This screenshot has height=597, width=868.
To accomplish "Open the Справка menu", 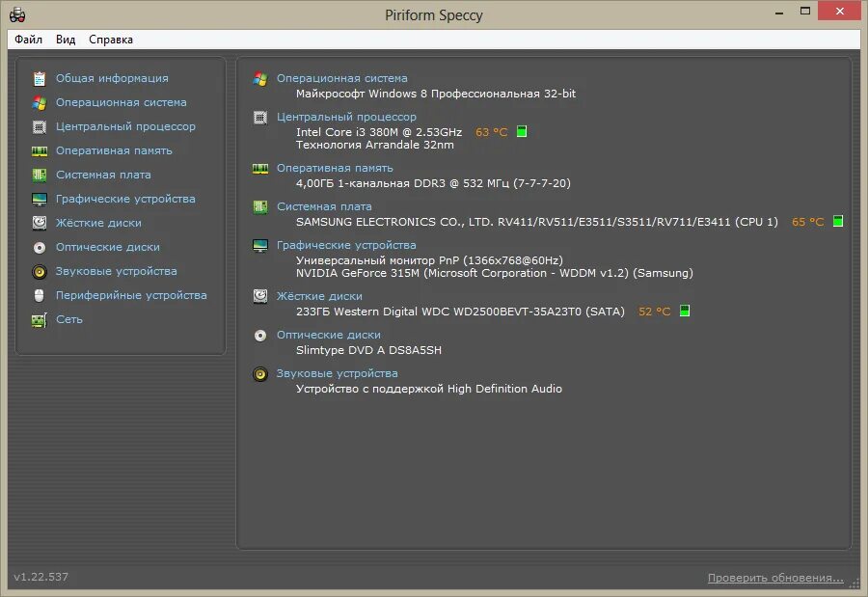I will point(111,40).
